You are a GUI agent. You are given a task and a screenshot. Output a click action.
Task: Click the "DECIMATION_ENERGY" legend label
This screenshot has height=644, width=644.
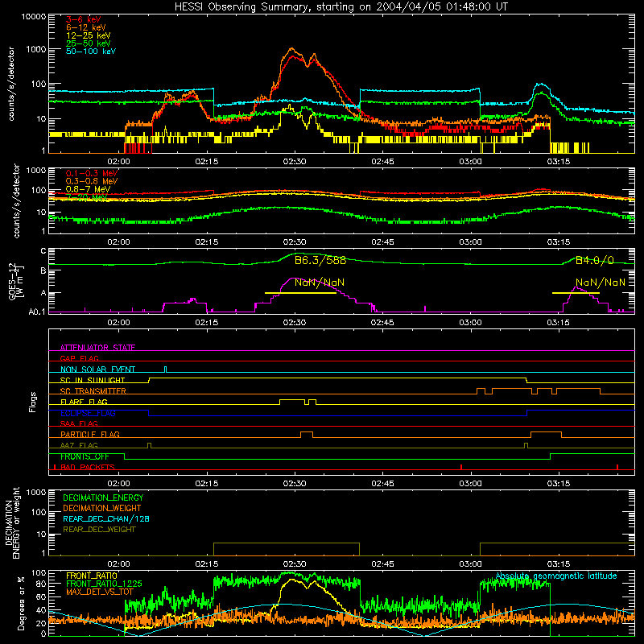pos(104,497)
